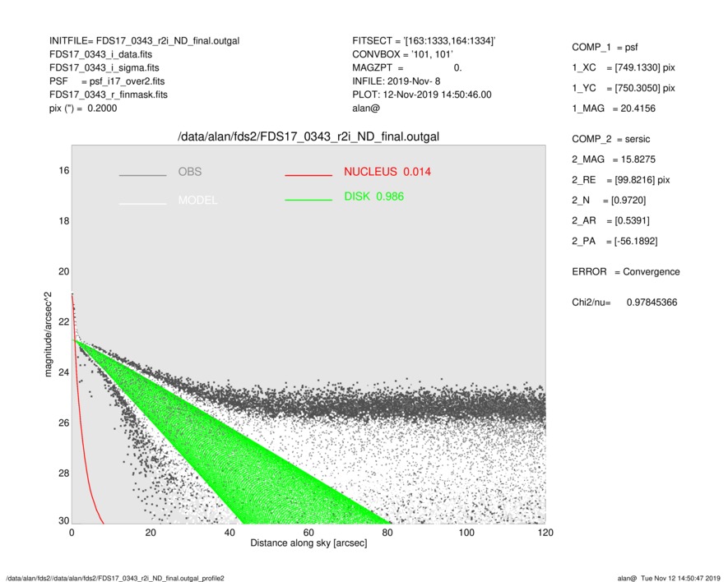Image resolution: width=728 pixels, height=582 pixels.
Task: Click the OBS legend label
Action: click(190, 172)
